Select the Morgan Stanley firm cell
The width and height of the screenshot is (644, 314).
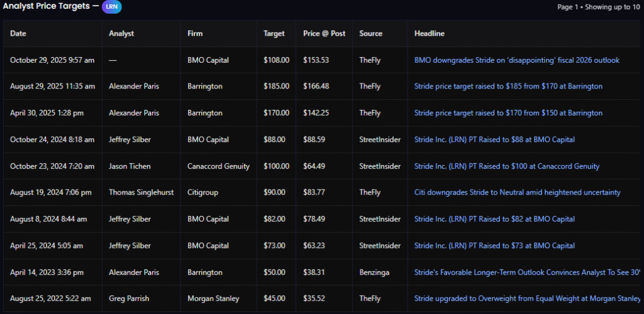213,299
